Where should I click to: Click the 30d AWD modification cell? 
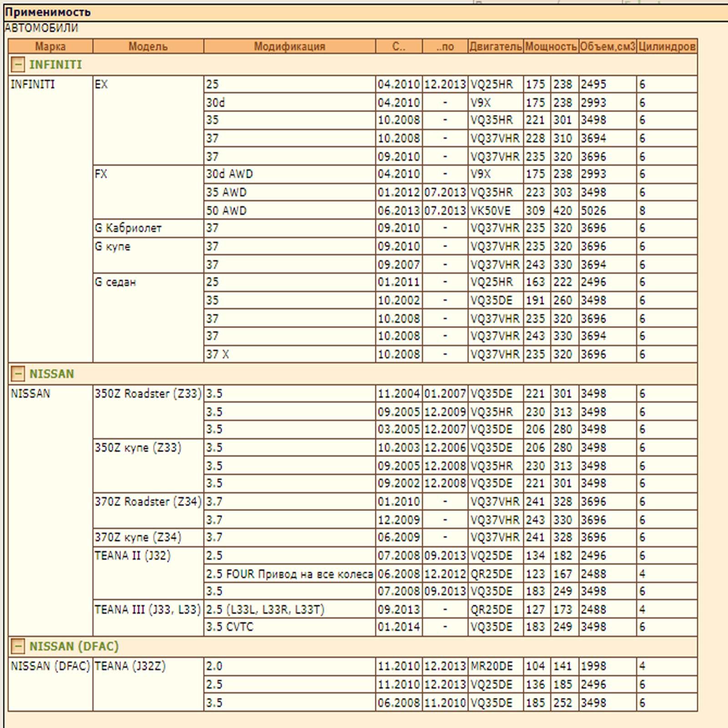(x=289, y=174)
